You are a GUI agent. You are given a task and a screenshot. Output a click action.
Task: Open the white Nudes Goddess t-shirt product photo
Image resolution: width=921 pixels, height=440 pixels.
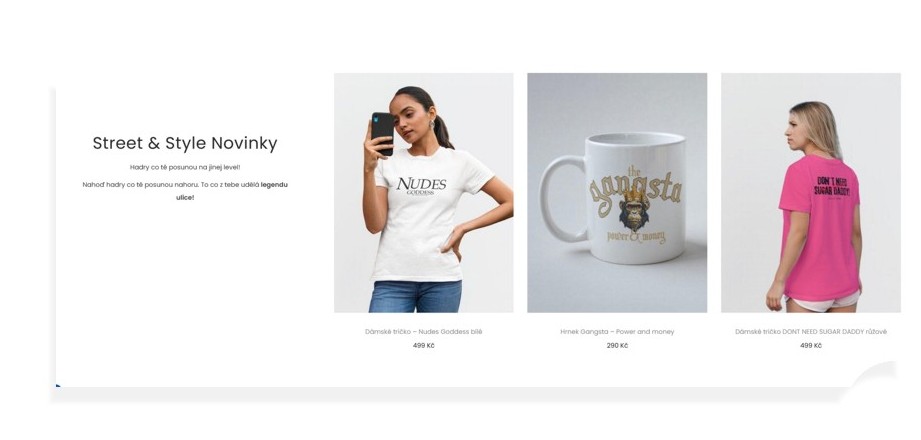point(423,193)
